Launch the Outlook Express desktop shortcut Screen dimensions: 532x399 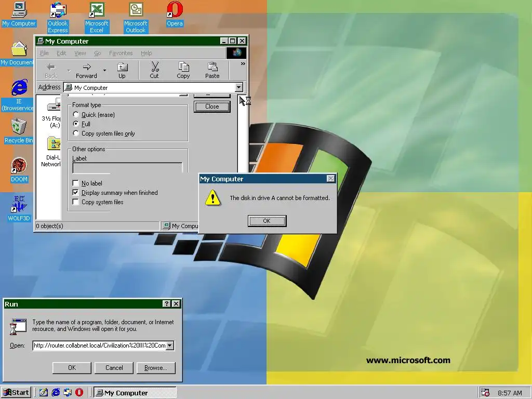[x=58, y=18]
